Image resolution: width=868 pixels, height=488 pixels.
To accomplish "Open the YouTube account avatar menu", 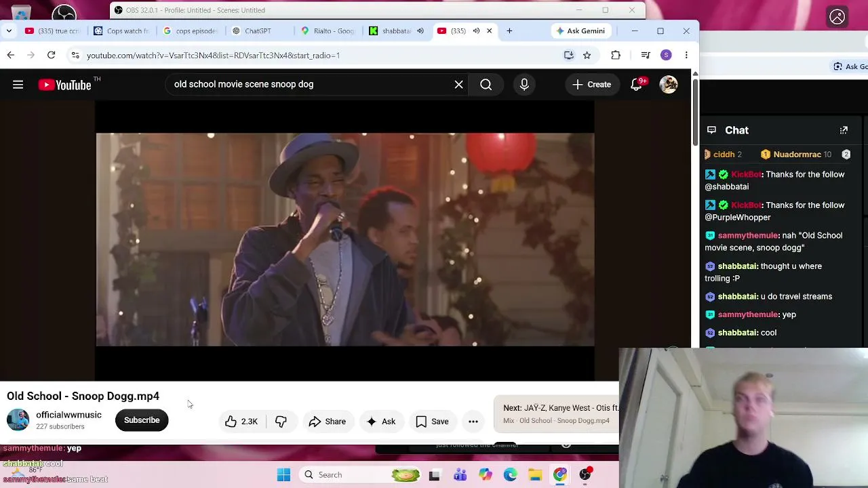I will [x=669, y=85].
